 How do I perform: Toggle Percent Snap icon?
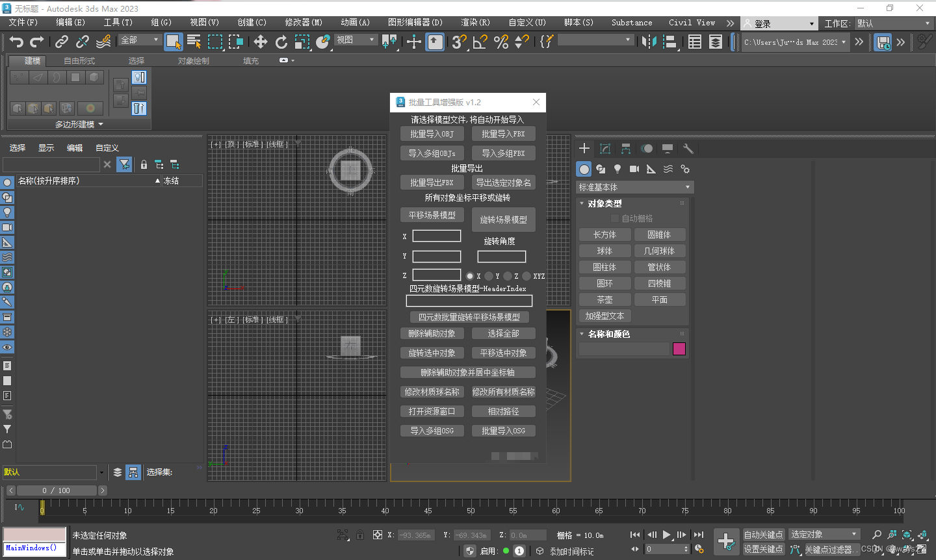[x=501, y=42]
